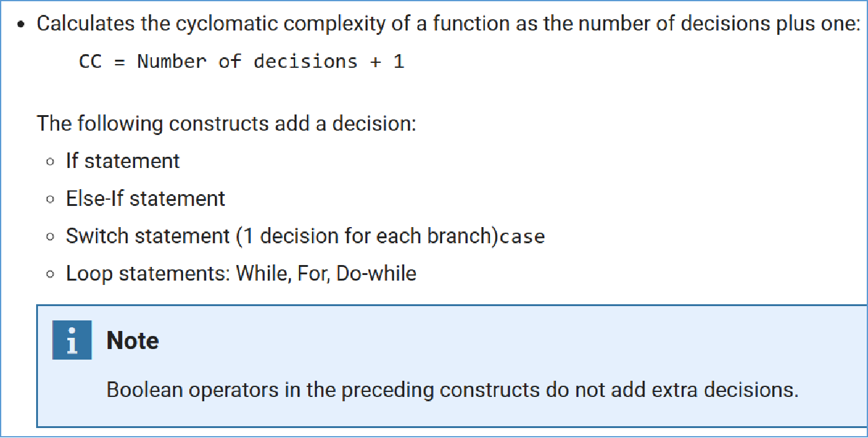The image size is (868, 438).
Task: Click the Boolean operators note sentence
Action: click(452, 390)
